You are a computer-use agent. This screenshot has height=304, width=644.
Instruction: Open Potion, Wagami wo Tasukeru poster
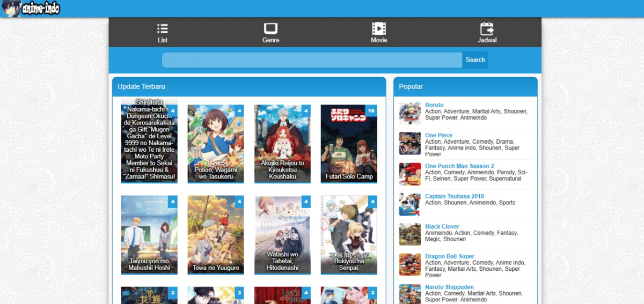coord(216,143)
